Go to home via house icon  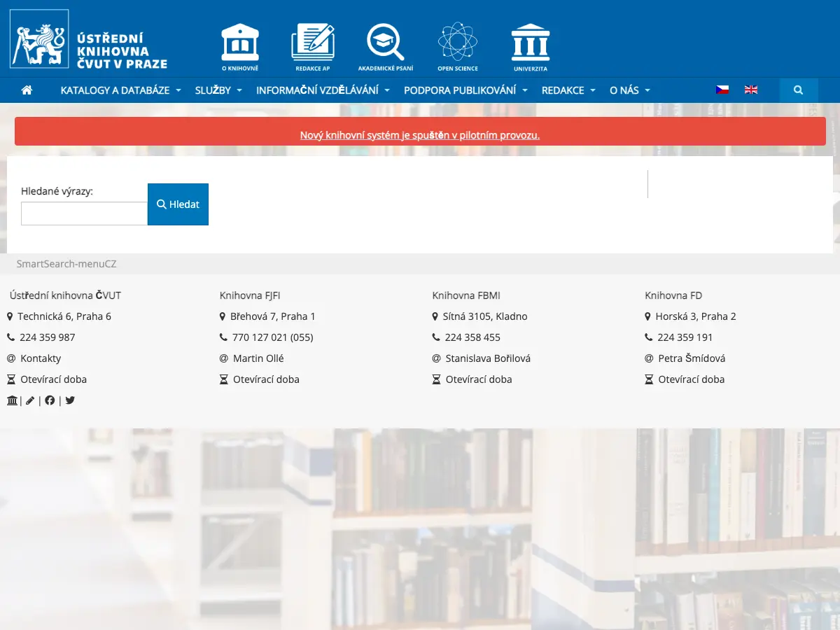click(x=27, y=90)
